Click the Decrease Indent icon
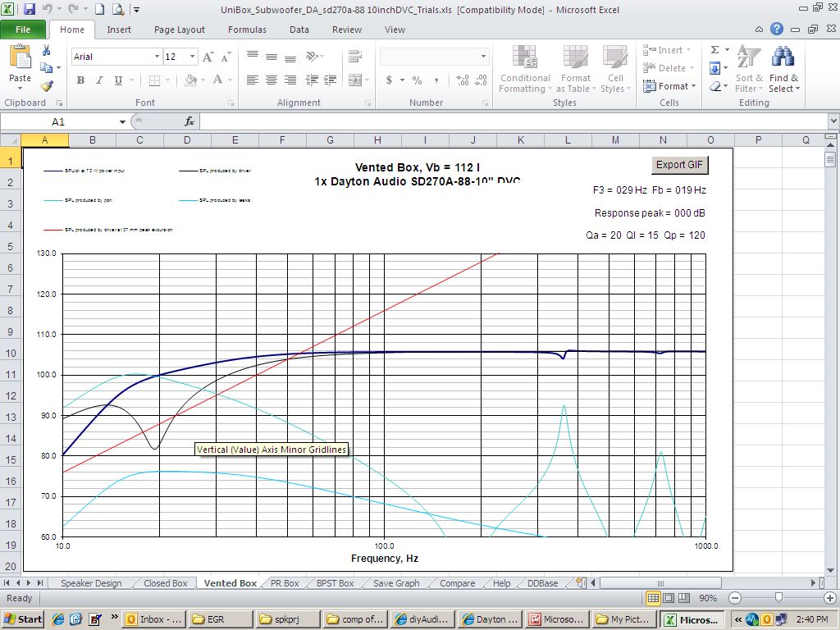The height and width of the screenshot is (630, 840). (x=312, y=80)
